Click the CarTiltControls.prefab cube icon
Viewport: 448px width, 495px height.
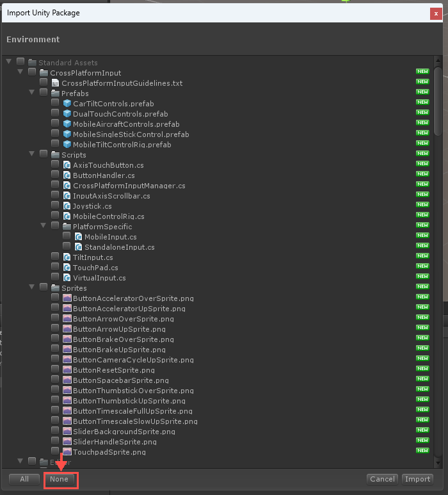tap(67, 104)
